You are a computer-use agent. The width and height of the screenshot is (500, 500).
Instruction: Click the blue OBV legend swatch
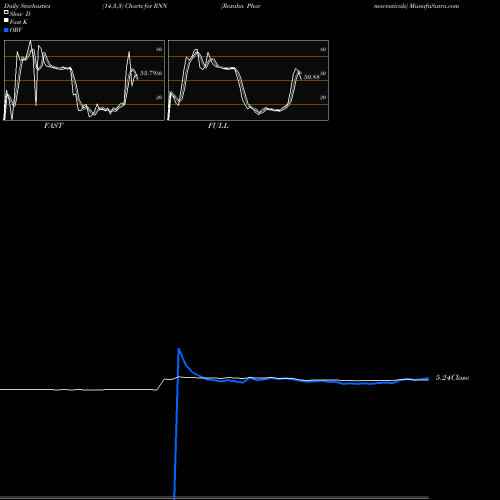pyautogui.click(x=6, y=30)
